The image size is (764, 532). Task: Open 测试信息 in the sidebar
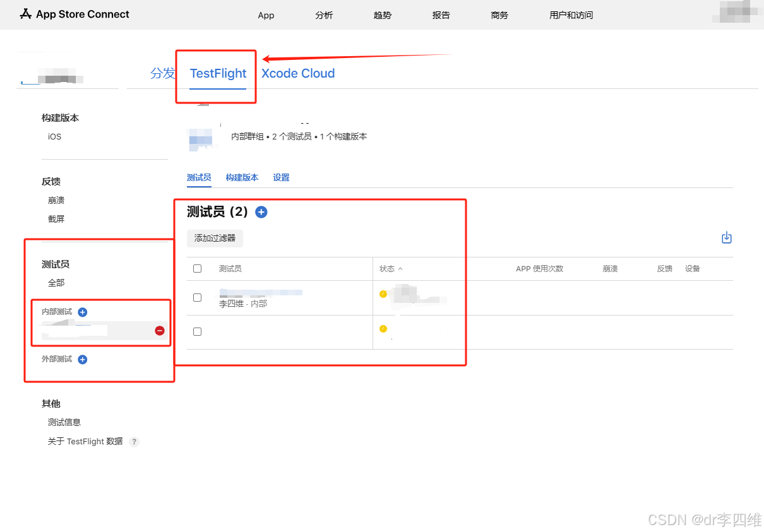click(64, 422)
